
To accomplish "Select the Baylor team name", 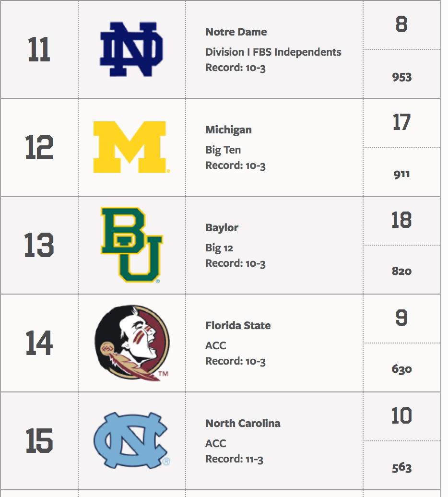I will point(222,228).
